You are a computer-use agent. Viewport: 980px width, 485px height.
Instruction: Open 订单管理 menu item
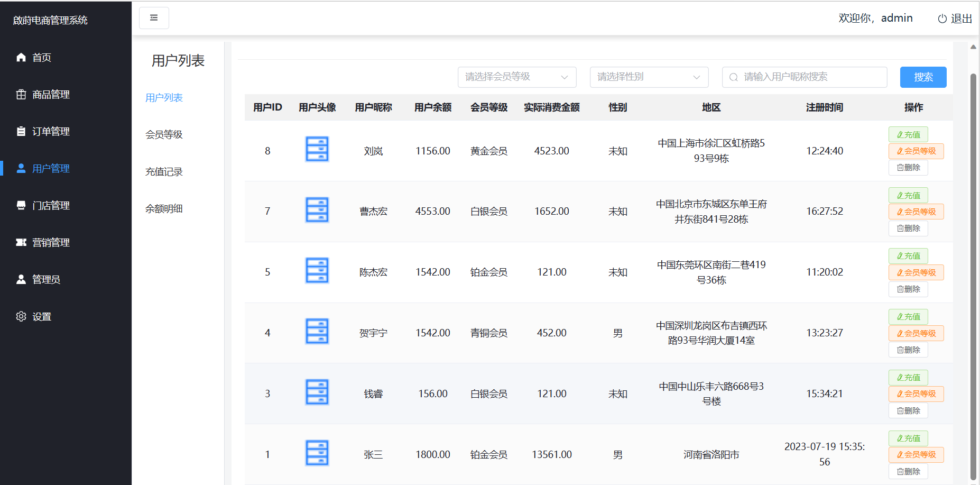pyautogui.click(x=66, y=131)
